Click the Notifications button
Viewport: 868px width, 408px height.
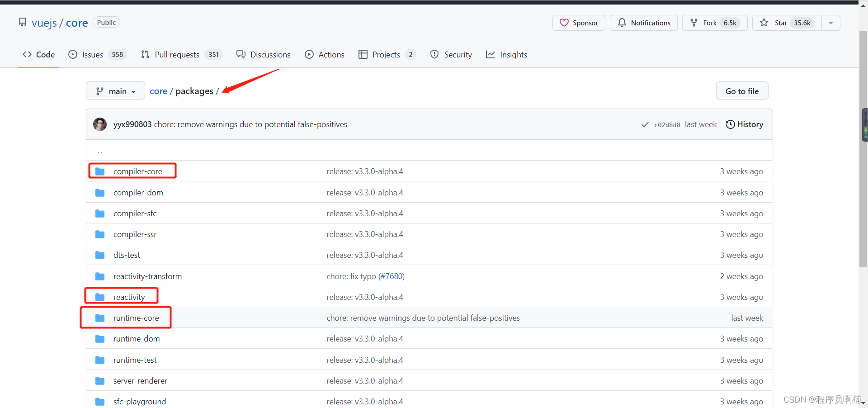[x=644, y=23]
